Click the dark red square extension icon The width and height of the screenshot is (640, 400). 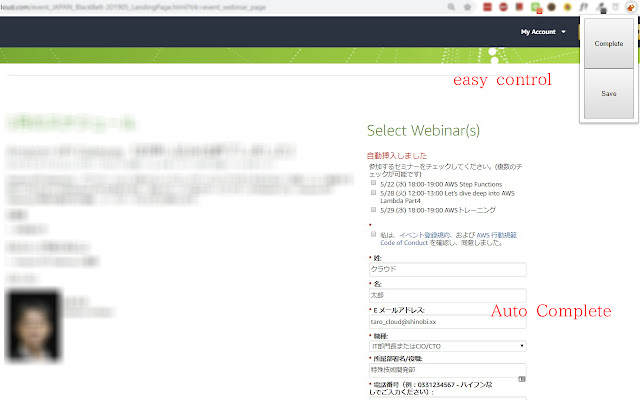[x=519, y=7]
